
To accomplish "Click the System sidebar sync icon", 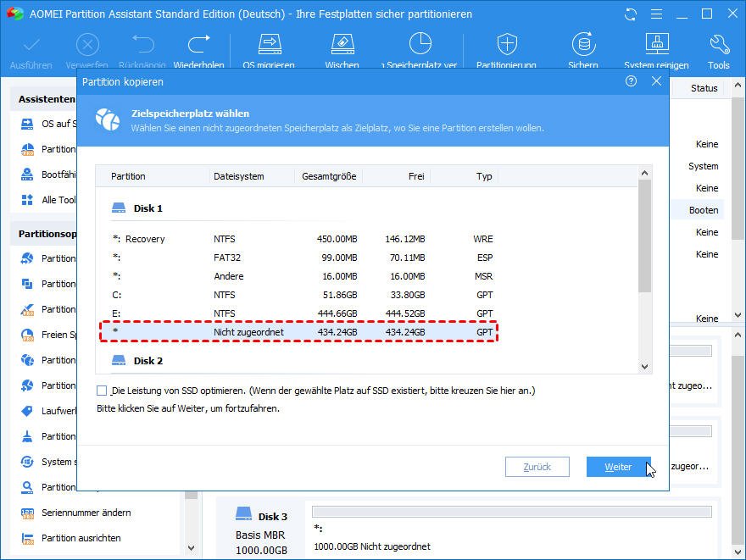I will pyautogui.click(x=27, y=462).
